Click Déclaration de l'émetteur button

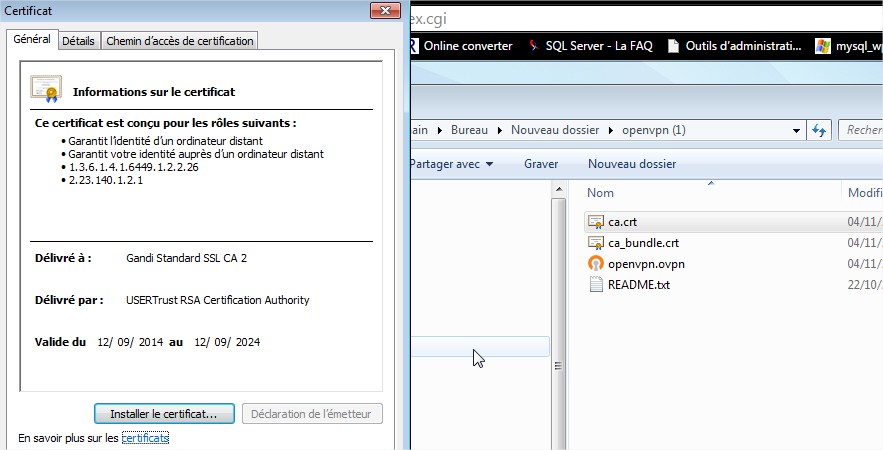pos(312,414)
